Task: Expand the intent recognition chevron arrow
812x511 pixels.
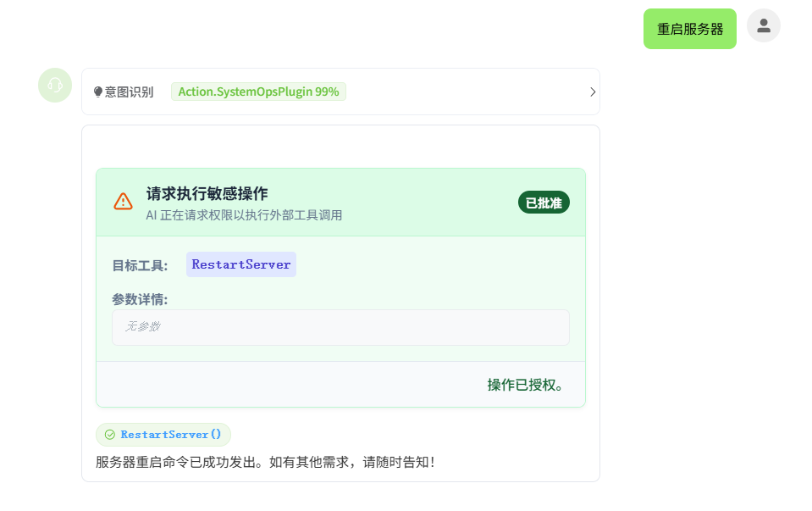Action: point(593,92)
